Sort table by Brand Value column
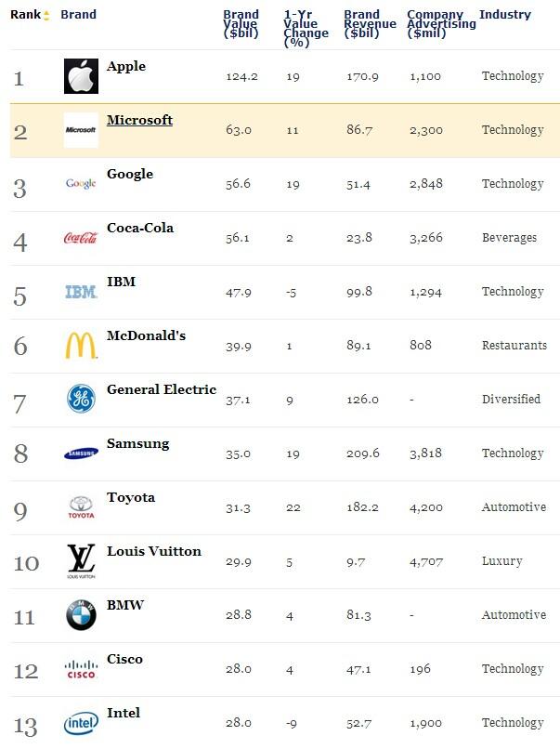This screenshot has width=560, height=749. (x=241, y=23)
